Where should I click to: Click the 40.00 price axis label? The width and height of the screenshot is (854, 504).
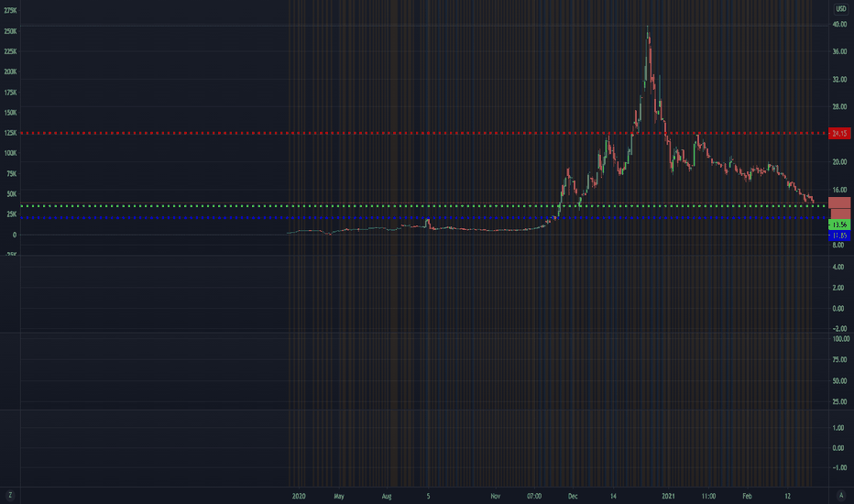pos(839,25)
